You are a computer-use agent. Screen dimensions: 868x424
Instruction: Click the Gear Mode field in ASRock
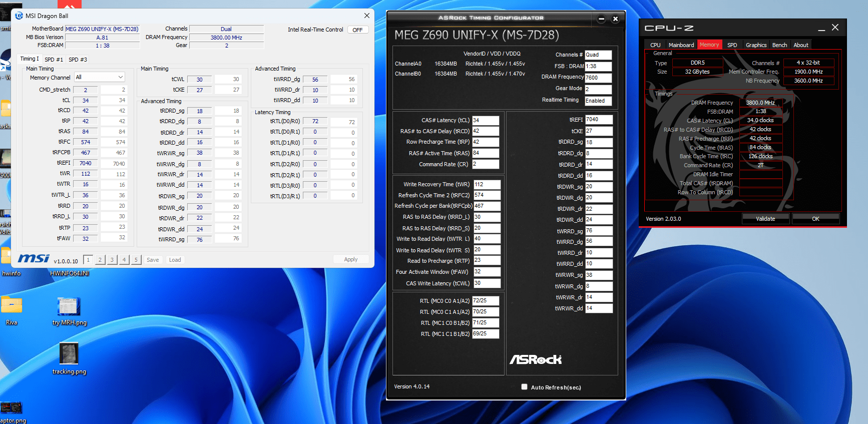pos(598,89)
